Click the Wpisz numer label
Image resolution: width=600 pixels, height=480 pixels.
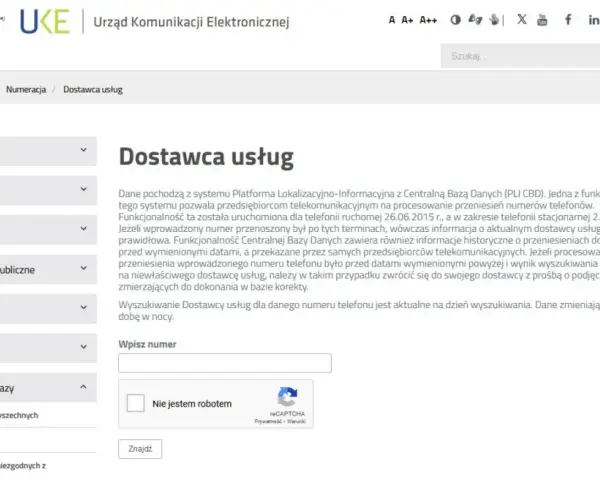click(147, 344)
